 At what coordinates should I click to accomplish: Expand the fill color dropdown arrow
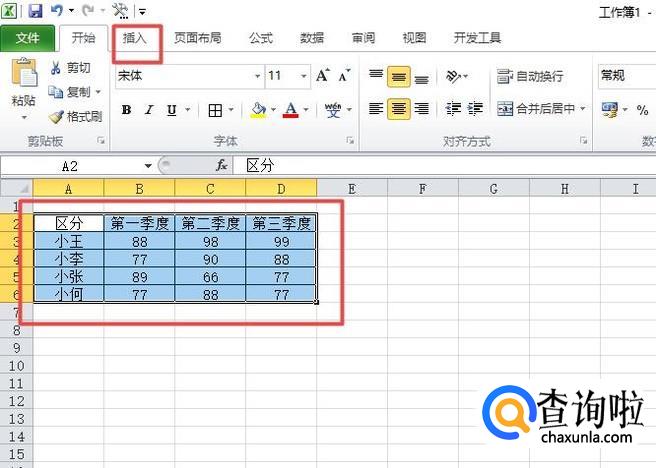[274, 110]
